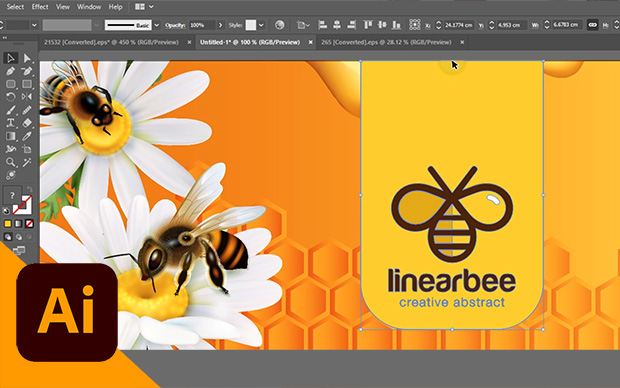620x388 pixels.
Task: Select the Rectangle tool
Action: tap(27, 84)
